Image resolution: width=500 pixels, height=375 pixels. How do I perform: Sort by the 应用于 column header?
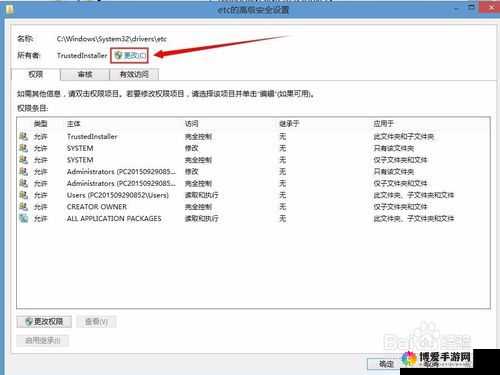tap(384, 124)
